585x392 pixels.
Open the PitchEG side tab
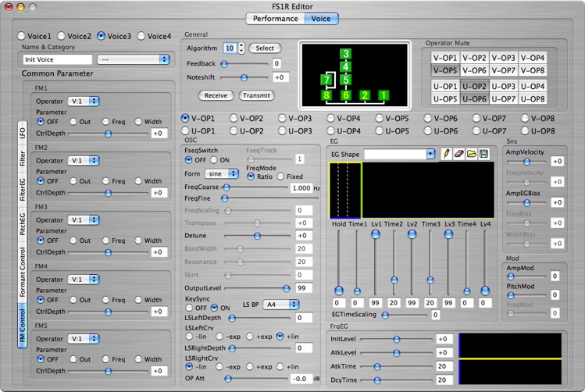coord(23,224)
